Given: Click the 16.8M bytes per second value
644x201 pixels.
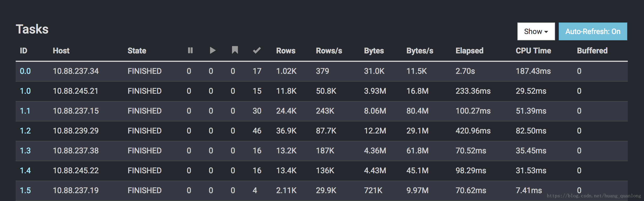Looking at the screenshot, I should pyautogui.click(x=417, y=91).
